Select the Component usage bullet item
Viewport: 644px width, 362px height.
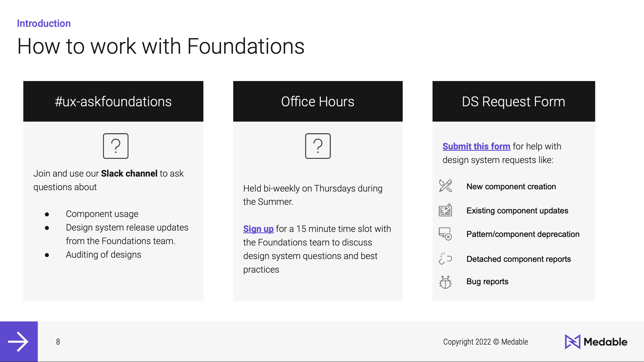[x=102, y=214]
